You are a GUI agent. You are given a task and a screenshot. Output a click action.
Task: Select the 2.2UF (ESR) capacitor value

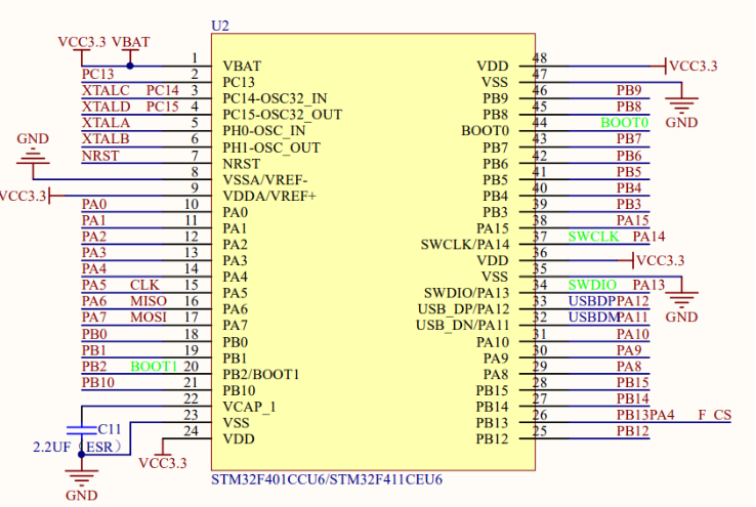coord(77,447)
